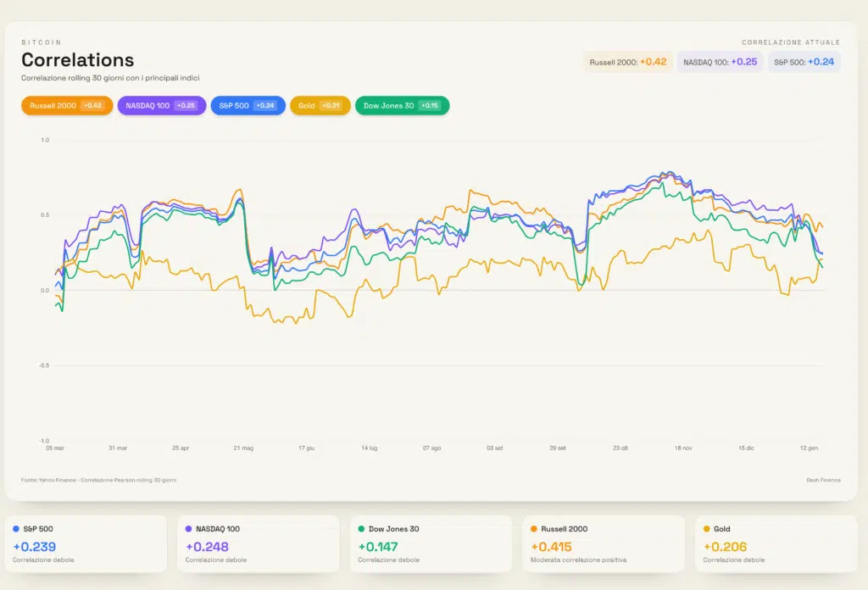Click the green dot on Dow Jones 30 card

[361, 529]
